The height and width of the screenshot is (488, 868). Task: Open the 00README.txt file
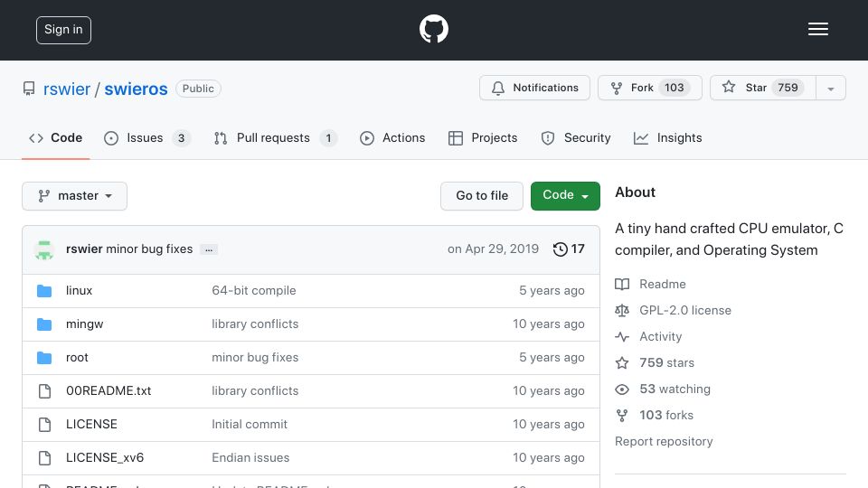(108, 390)
